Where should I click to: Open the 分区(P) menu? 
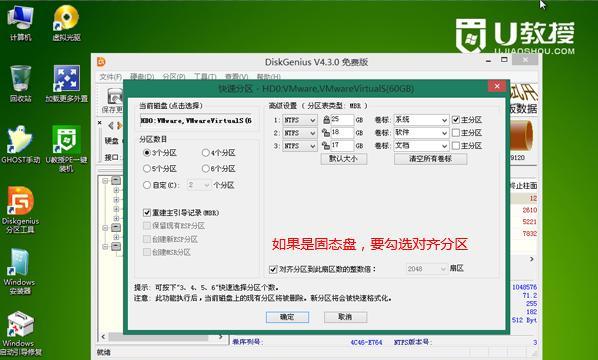(174, 77)
